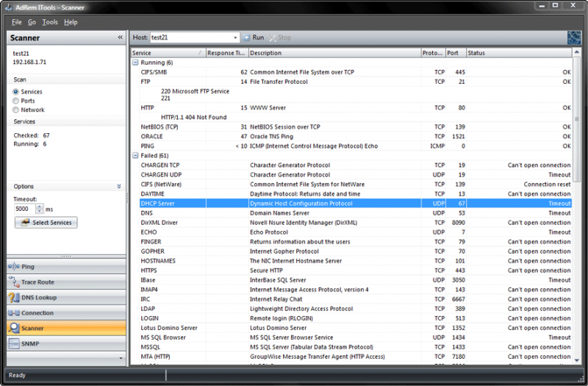This screenshot has width=588, height=386.
Task: Open the DNS Lookup question-mark icon
Action: (x=13, y=298)
